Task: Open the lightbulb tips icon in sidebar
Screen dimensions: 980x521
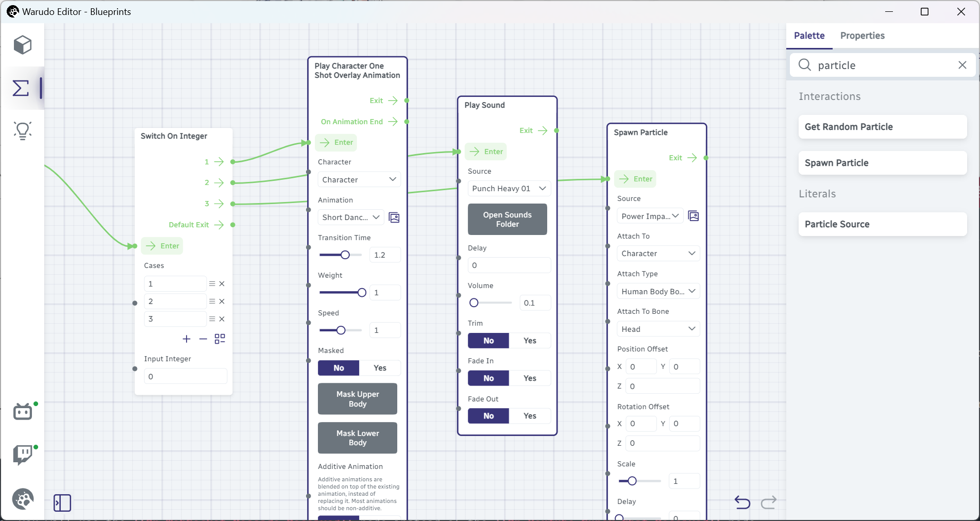Action: pos(23,131)
